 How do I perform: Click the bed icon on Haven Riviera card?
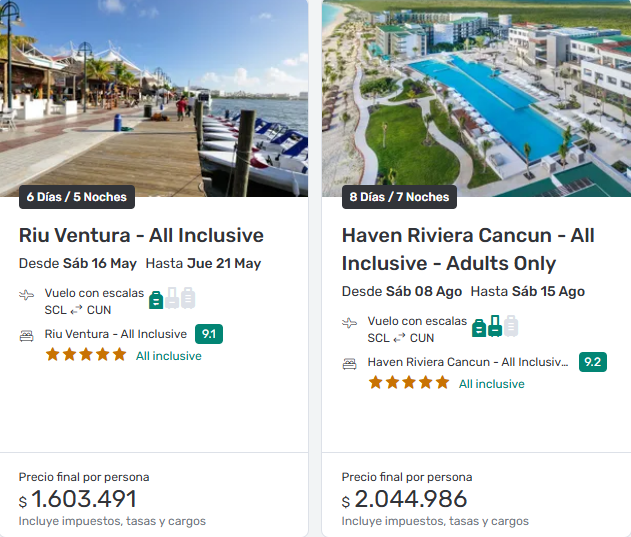[350, 363]
